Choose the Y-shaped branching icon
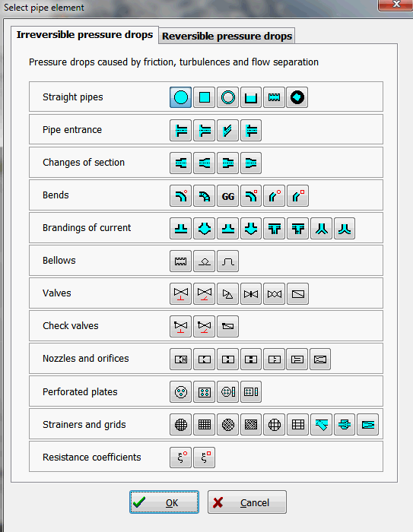The image size is (413, 532). click(x=321, y=229)
